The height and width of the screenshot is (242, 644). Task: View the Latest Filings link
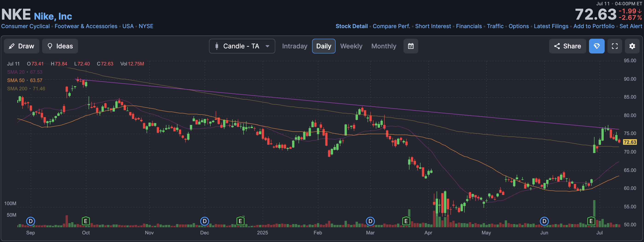551,26
